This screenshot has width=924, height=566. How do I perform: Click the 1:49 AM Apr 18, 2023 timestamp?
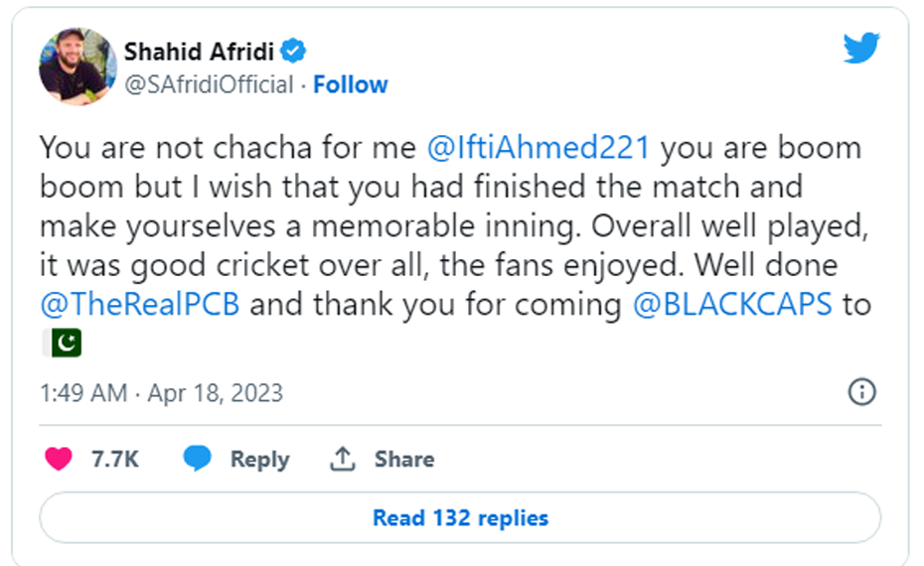161,393
